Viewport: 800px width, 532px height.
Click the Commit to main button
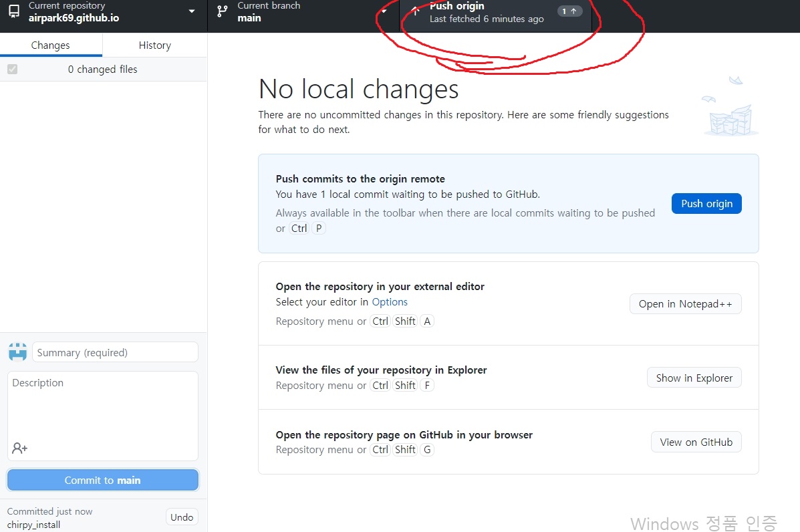tap(102, 480)
